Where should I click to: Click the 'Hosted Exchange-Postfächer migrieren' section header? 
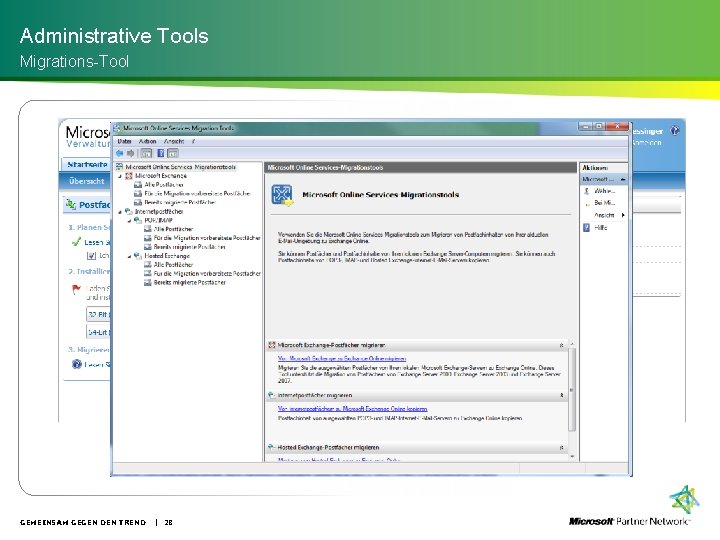tap(416, 448)
